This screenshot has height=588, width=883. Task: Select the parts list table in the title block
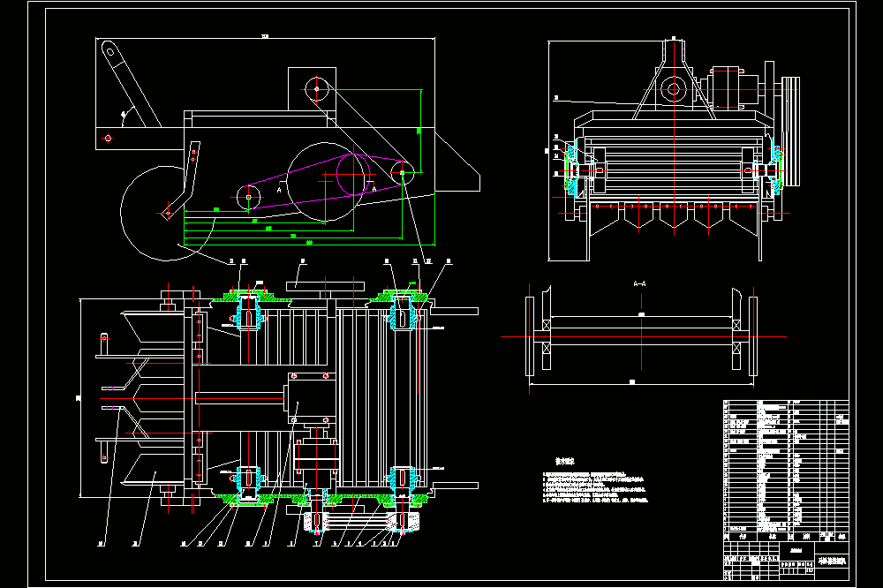[x=786, y=471]
